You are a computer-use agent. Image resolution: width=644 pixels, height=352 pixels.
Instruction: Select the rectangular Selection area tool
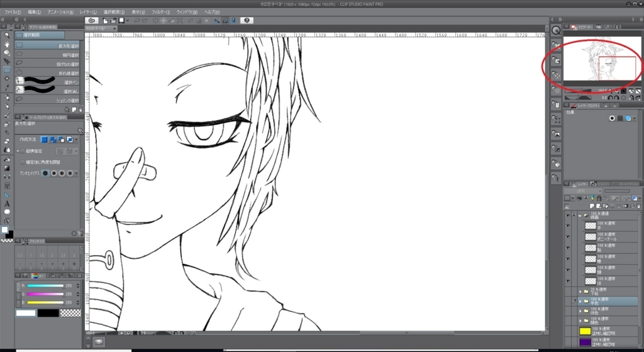tap(7, 70)
